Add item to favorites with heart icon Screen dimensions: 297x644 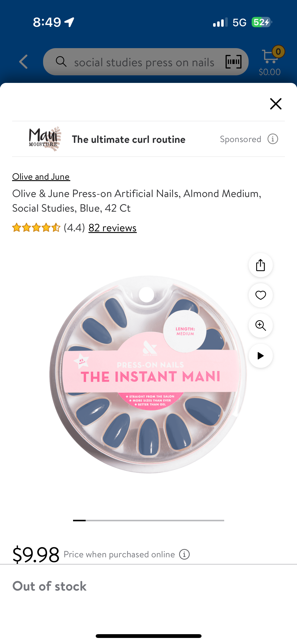[x=260, y=295]
